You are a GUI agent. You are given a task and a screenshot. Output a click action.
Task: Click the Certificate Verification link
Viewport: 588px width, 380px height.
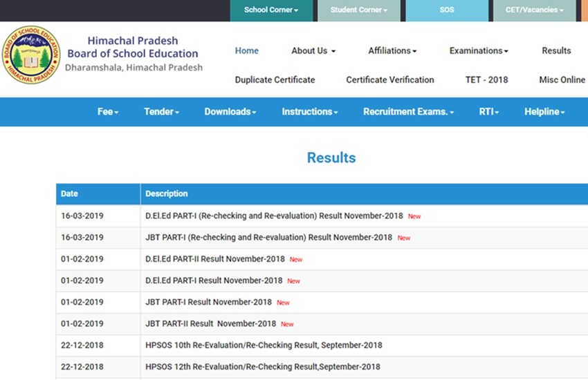point(390,79)
